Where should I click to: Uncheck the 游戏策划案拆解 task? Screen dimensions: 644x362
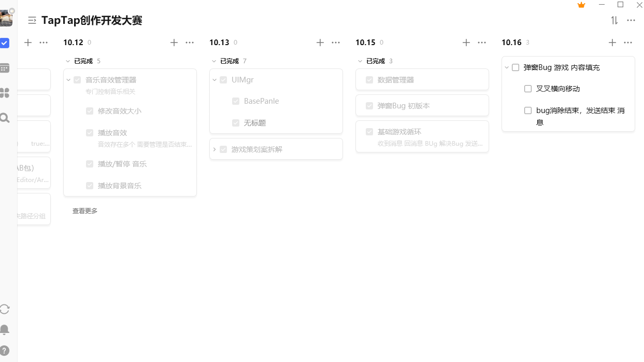pyautogui.click(x=223, y=149)
